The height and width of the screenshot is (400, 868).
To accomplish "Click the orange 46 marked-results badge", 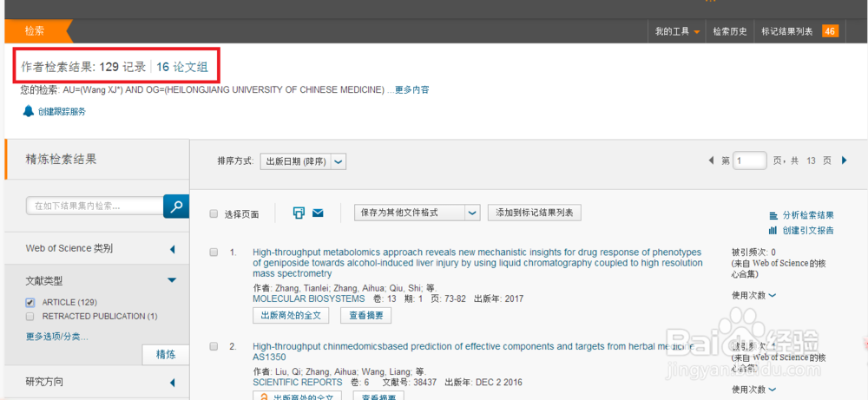I will [830, 31].
